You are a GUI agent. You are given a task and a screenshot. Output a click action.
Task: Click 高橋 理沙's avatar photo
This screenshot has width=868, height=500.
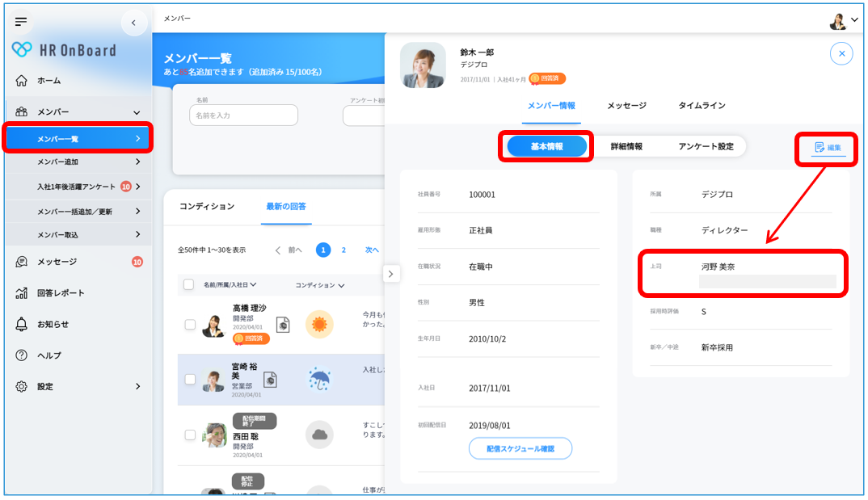pos(213,326)
